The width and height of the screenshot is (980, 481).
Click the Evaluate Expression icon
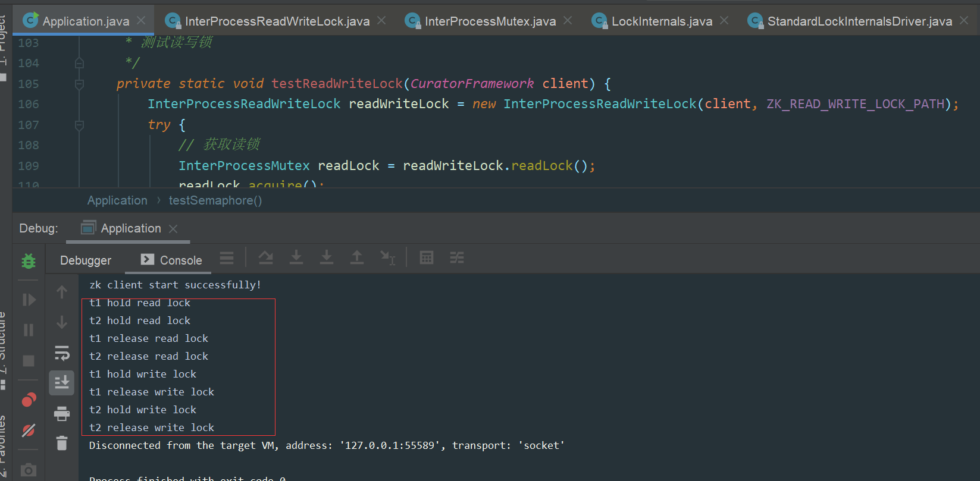click(x=427, y=258)
